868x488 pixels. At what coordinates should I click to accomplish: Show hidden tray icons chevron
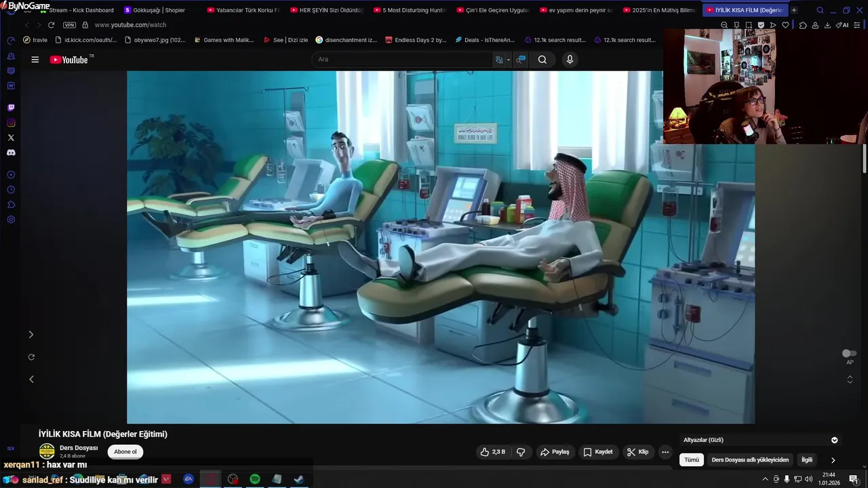click(x=766, y=479)
